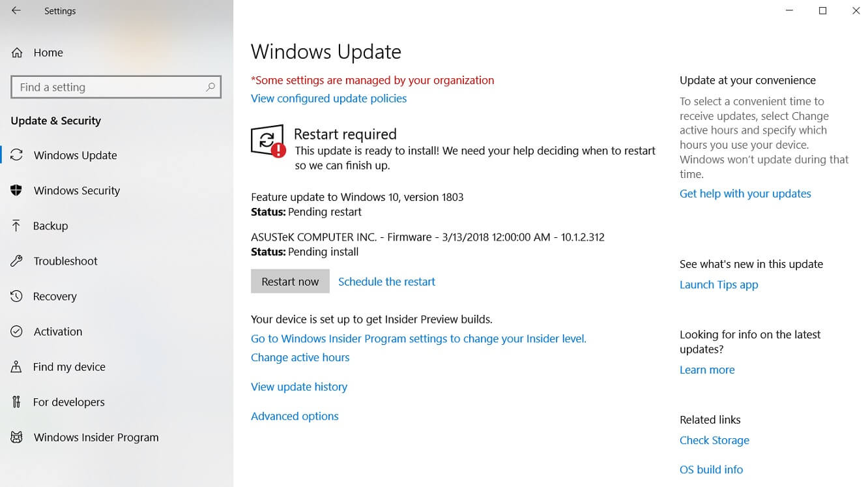Click 'Update & Security' sidebar heading
Screen dimensions: 868x487
(56, 121)
